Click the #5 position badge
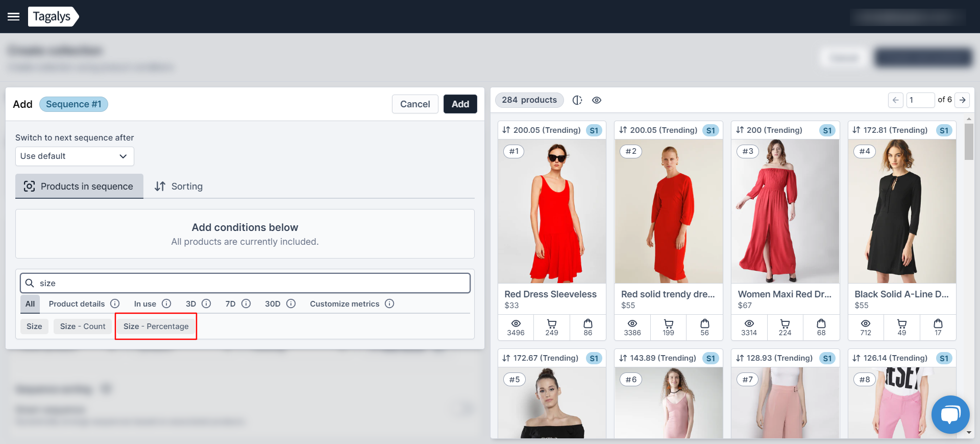The width and height of the screenshot is (980, 444). pos(514,380)
